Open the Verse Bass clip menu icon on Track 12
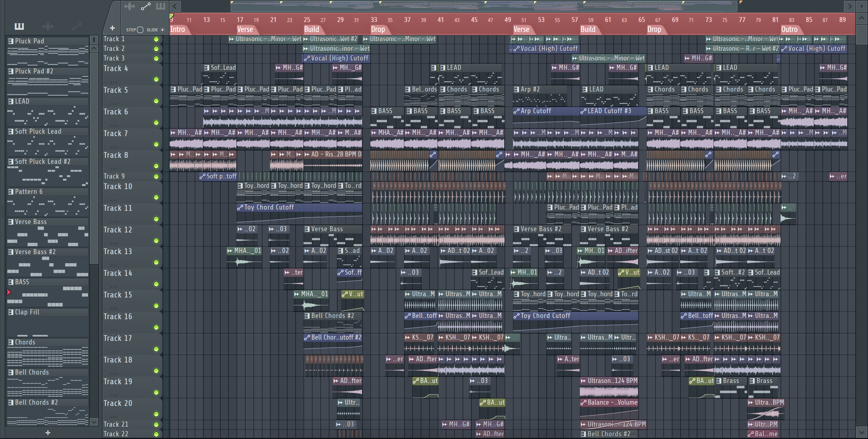Viewport: 868px width, 439px height. tap(307, 229)
